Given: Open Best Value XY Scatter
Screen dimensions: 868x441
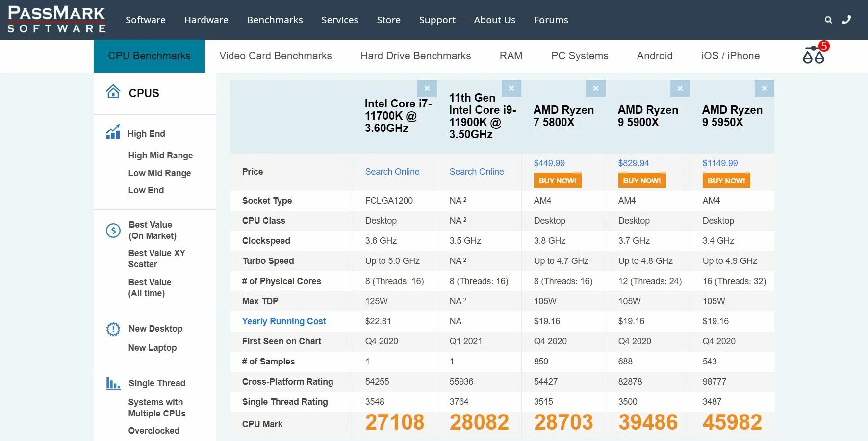Looking at the screenshot, I should pyautogui.click(x=156, y=259).
